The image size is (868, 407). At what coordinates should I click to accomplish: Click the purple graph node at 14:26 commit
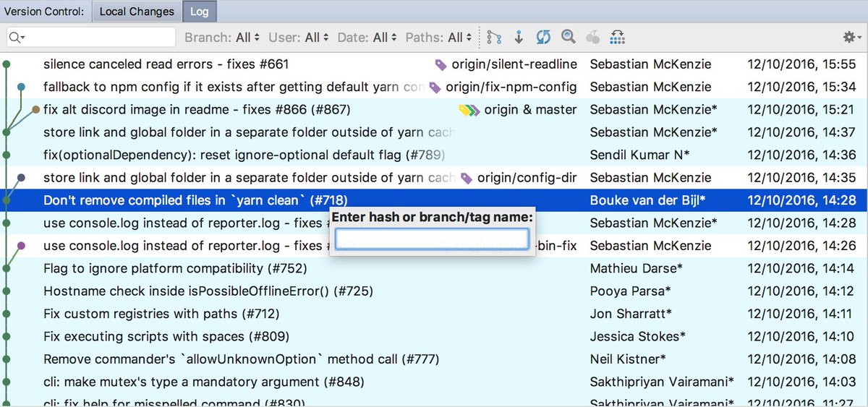pos(21,246)
